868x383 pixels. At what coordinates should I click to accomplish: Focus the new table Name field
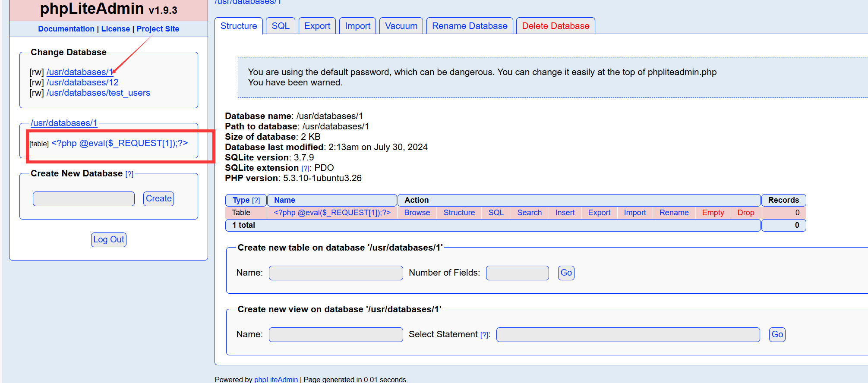tap(336, 273)
